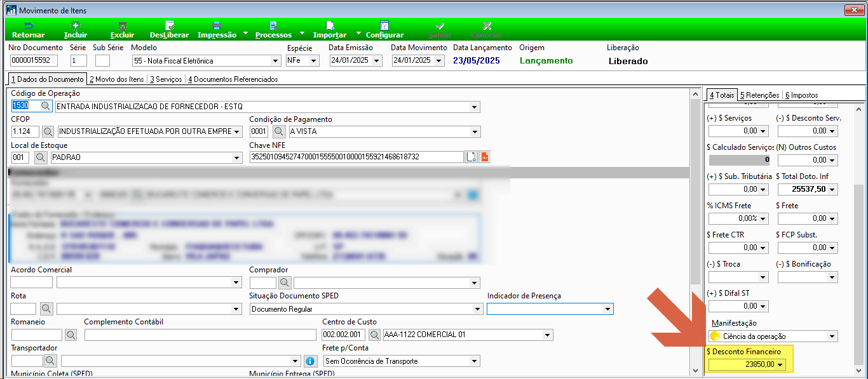Click the $ Difal ST value field

tap(738, 306)
